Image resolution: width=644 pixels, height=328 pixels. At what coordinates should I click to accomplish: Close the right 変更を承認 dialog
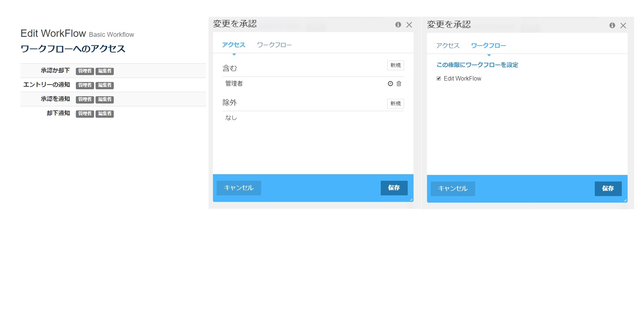(x=623, y=26)
